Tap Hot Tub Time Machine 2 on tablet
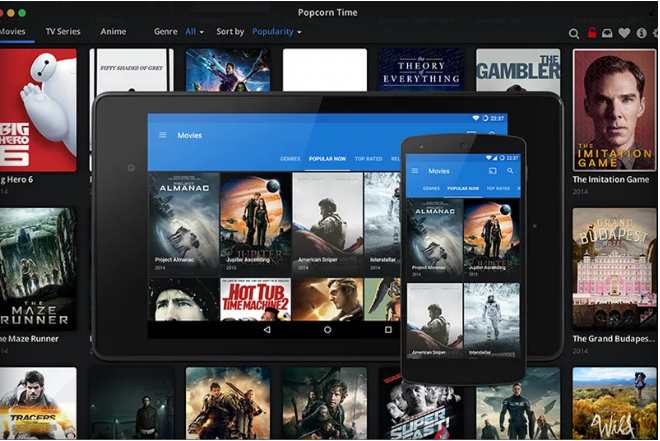660x441 pixels. pyautogui.click(x=255, y=300)
